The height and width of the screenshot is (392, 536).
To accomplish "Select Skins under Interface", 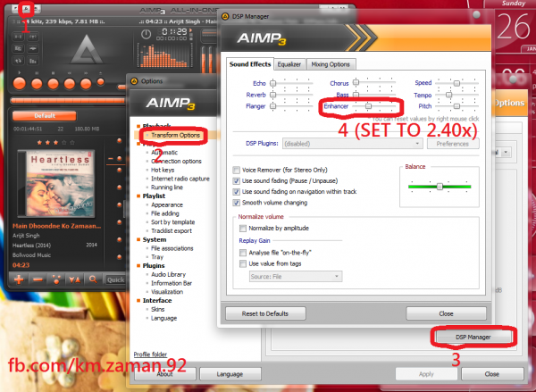I will pyautogui.click(x=157, y=309).
